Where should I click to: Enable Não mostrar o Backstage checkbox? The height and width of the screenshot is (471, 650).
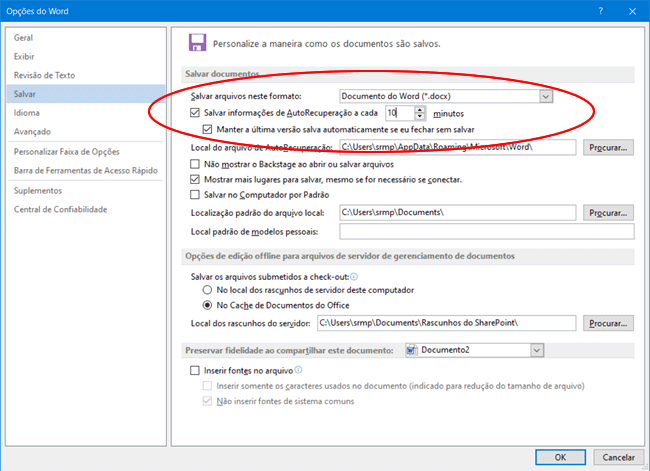[x=196, y=163]
